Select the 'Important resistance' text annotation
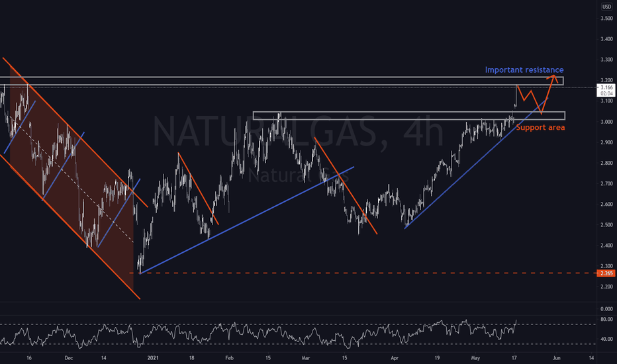The image size is (617, 364). tap(524, 69)
